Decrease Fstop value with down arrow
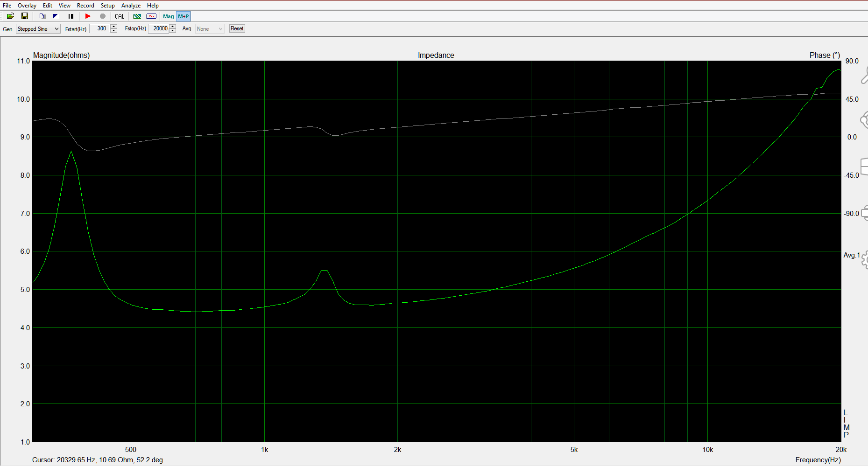The width and height of the screenshot is (868, 466). 173,31
